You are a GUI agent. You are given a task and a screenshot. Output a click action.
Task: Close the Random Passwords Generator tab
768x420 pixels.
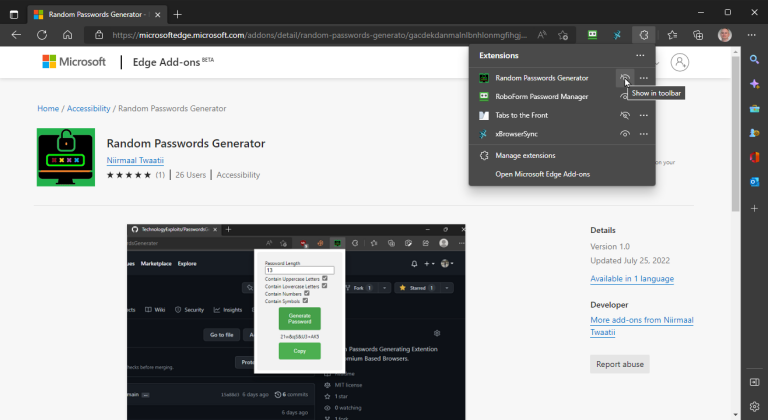point(158,15)
